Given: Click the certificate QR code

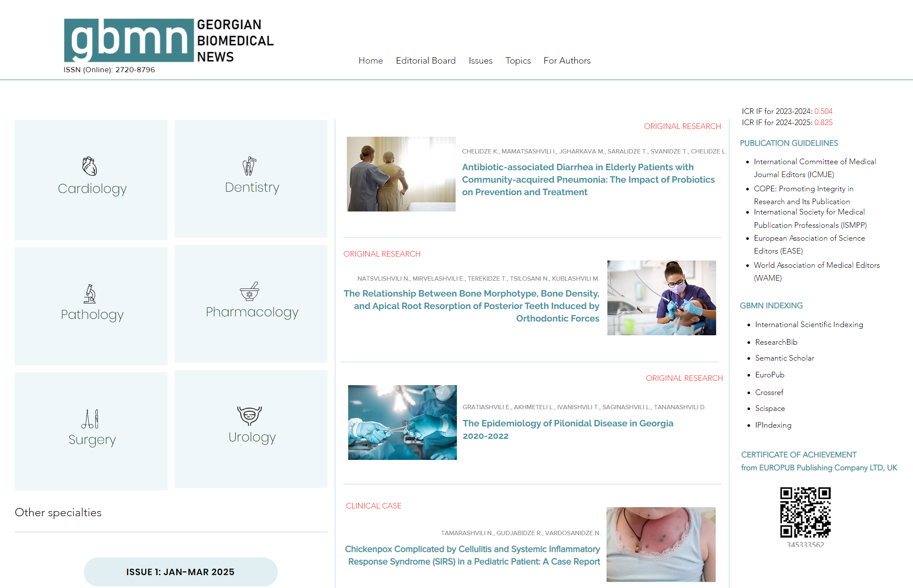Looking at the screenshot, I should point(805,512).
